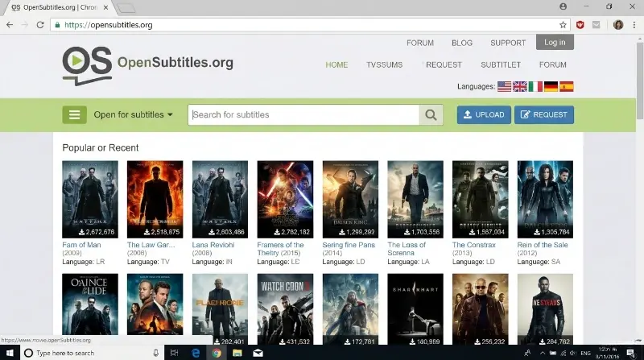Select the German flag language
This screenshot has height=360, width=644.
(551, 86)
